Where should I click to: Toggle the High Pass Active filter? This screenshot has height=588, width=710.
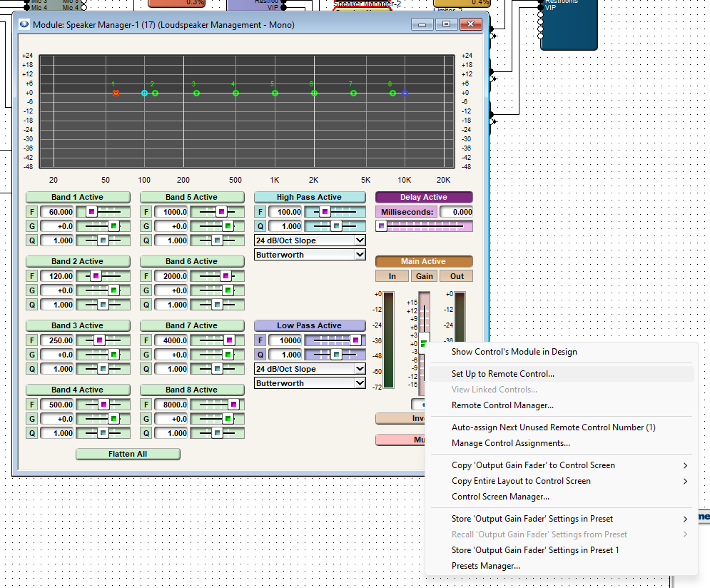point(309,197)
